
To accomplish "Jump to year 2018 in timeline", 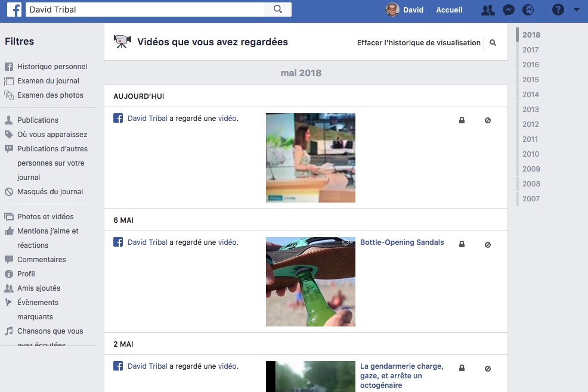I will [x=531, y=35].
